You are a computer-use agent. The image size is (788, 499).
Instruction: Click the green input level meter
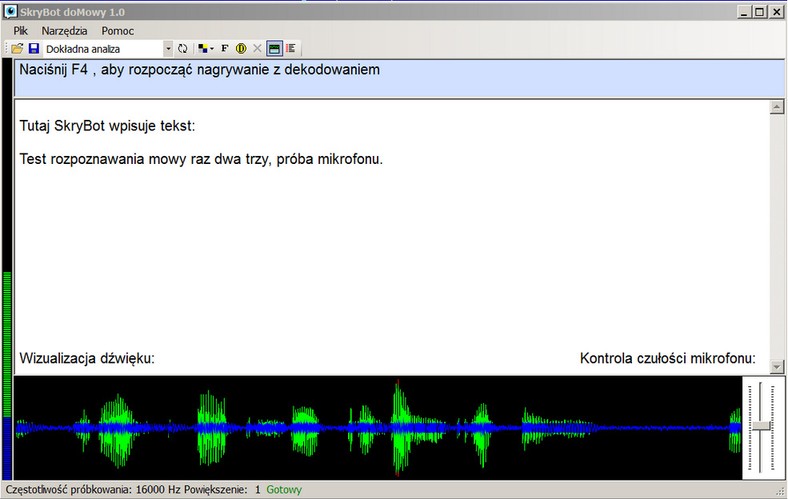[7, 344]
